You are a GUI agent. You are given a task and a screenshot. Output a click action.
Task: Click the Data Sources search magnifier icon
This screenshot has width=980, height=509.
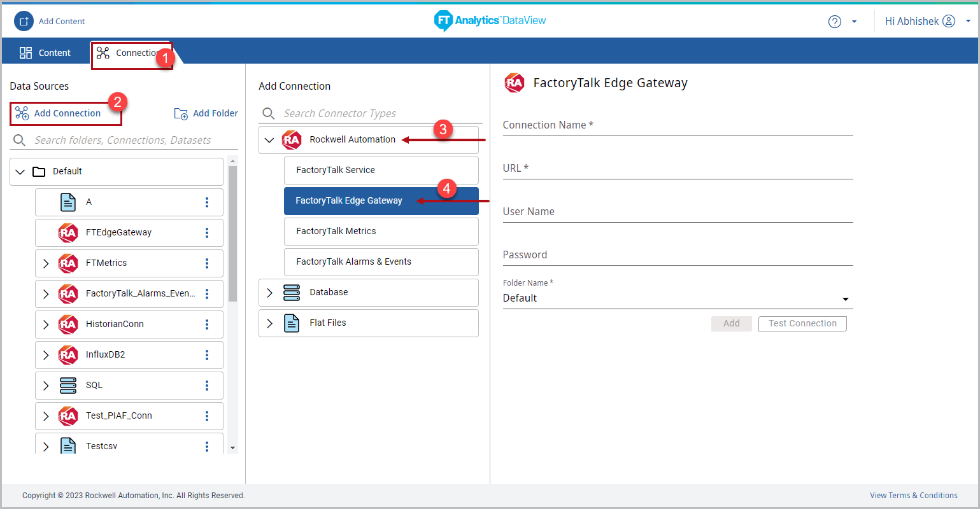(x=20, y=140)
